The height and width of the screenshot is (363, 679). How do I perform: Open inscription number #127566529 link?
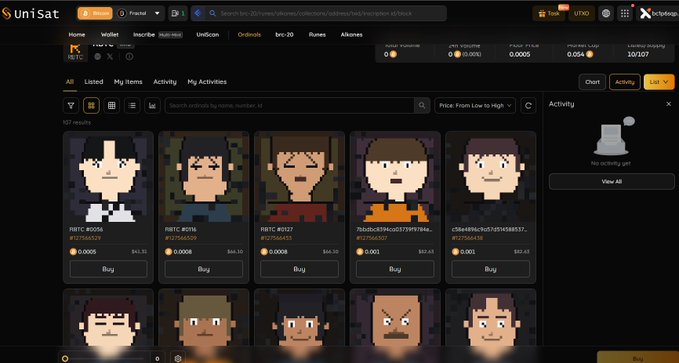85,238
